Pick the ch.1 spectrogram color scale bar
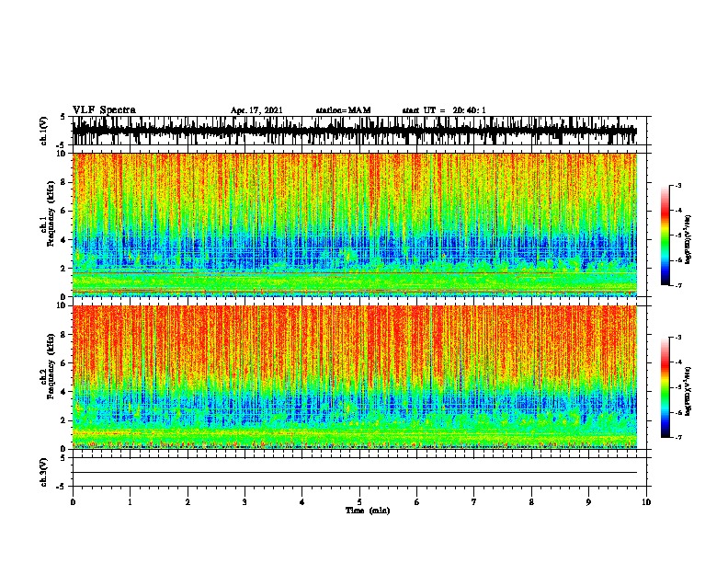This screenshot has height=563, width=728. tap(665, 236)
